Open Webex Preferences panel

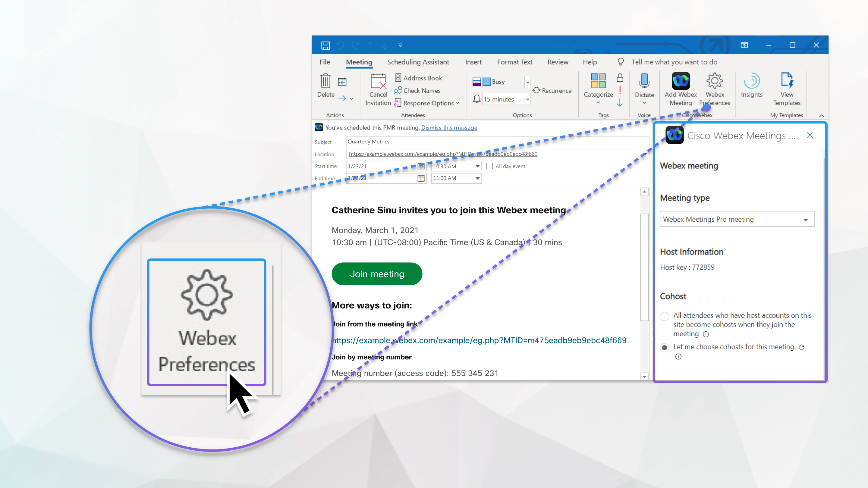(x=714, y=89)
